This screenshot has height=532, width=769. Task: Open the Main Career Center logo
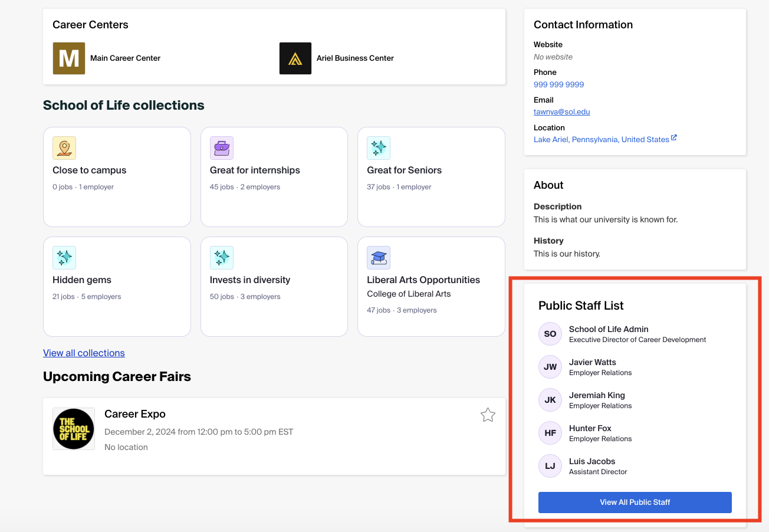click(69, 58)
